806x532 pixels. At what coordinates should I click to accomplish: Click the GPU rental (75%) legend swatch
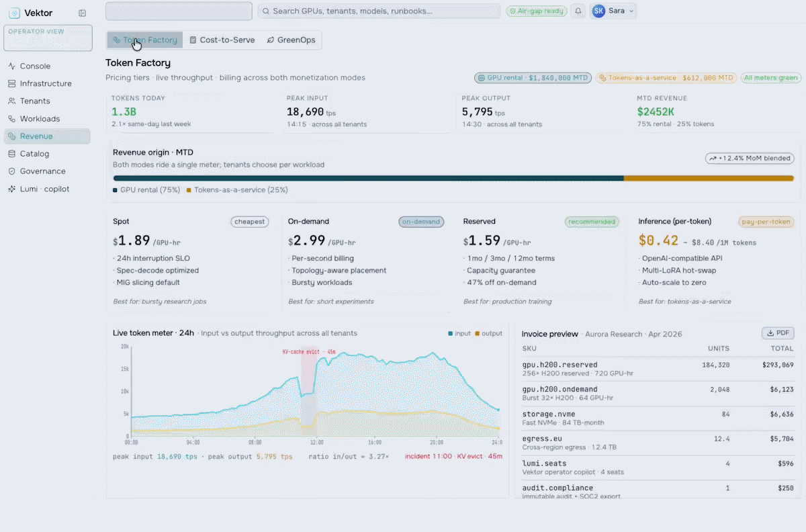coord(116,190)
